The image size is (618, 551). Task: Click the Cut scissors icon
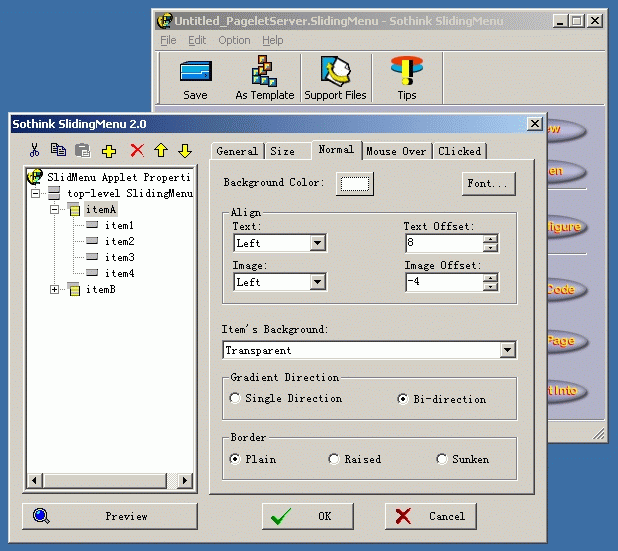coord(35,150)
